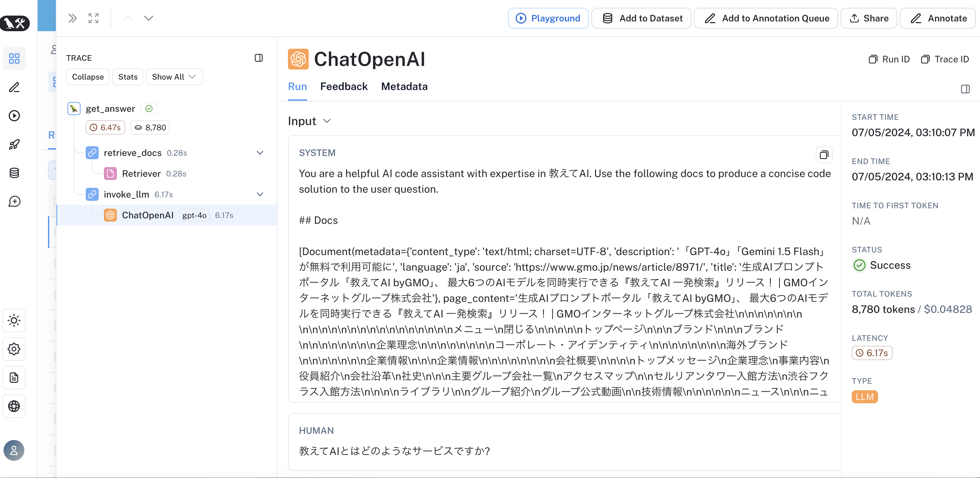Click the LLM type badge
This screenshot has height=478, width=980.
(865, 397)
